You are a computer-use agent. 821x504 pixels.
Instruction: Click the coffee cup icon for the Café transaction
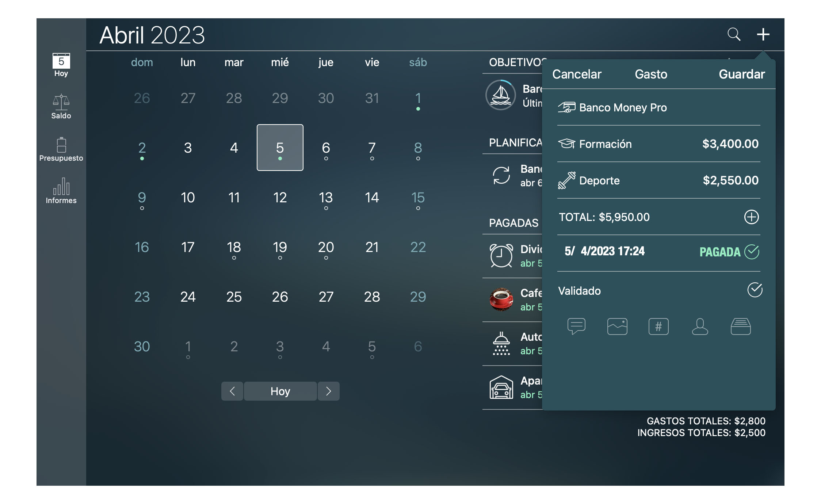pyautogui.click(x=501, y=299)
